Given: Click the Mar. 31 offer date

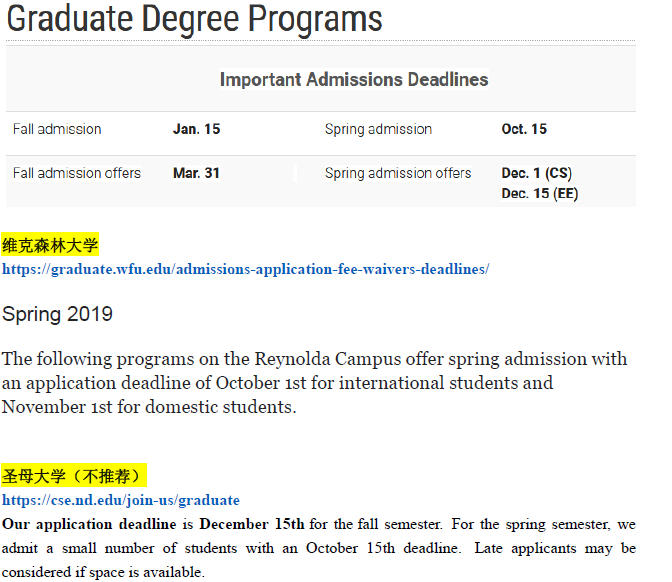Looking at the screenshot, I should [x=196, y=173].
